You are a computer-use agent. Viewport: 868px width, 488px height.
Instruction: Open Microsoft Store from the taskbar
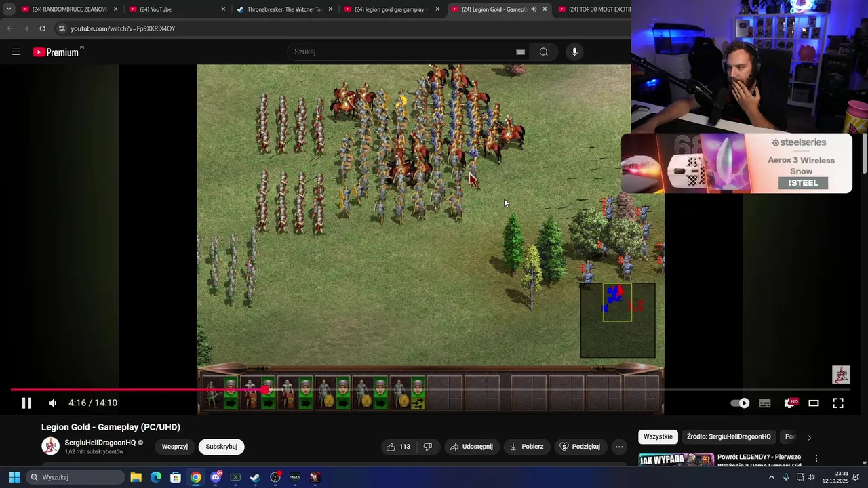click(x=176, y=477)
